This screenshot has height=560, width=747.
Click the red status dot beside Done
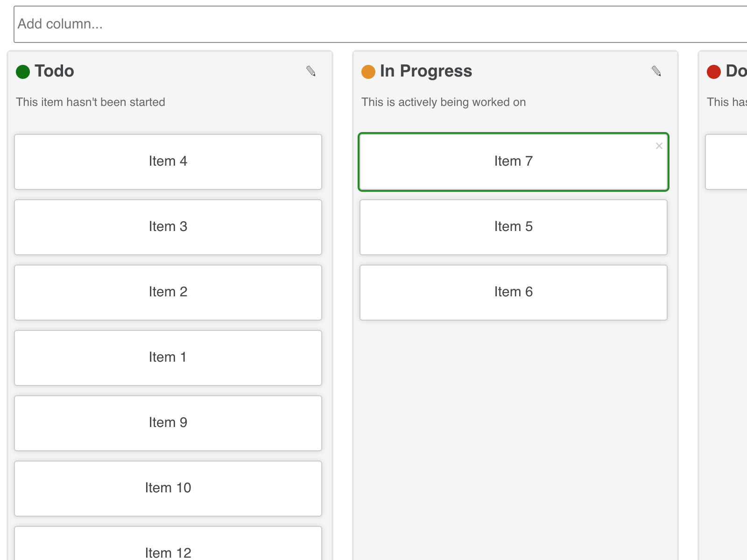(x=713, y=72)
